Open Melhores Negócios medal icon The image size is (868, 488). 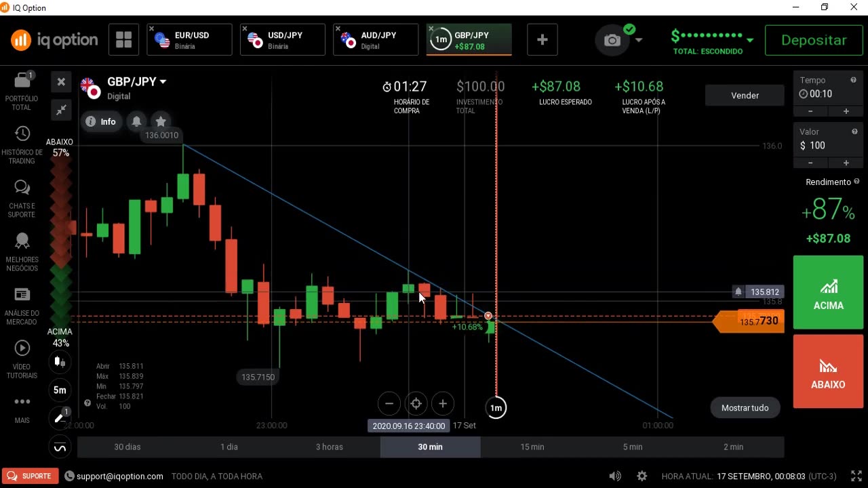click(x=22, y=241)
